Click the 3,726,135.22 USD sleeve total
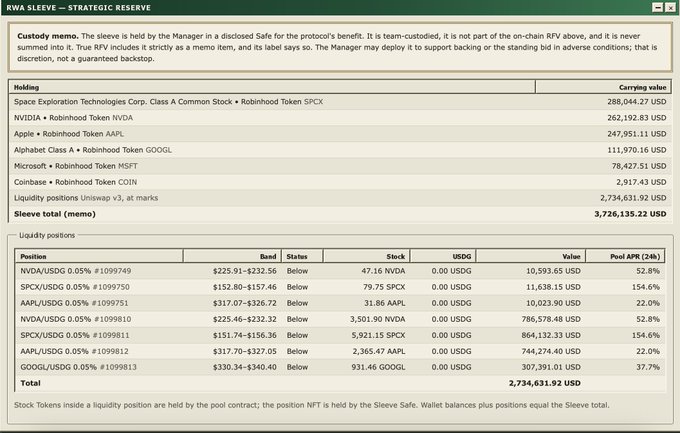Image resolution: width=680 pixels, height=433 pixels. (630, 214)
